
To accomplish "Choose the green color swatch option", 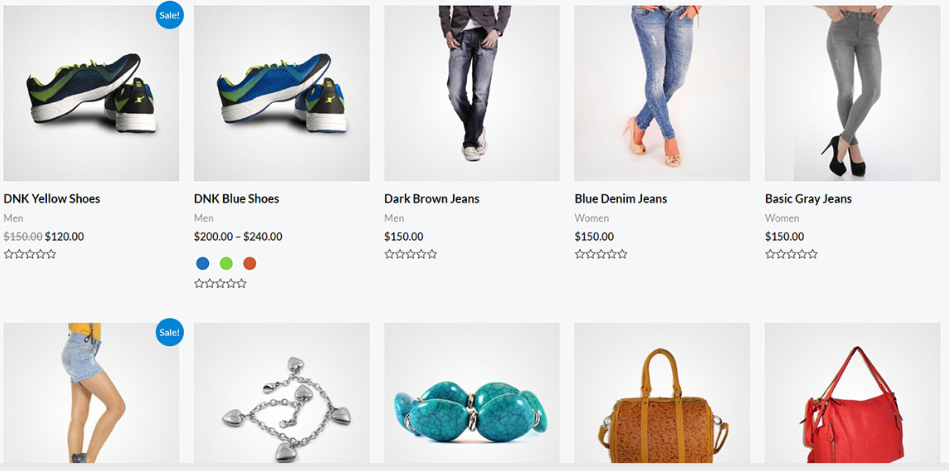I will tap(226, 263).
